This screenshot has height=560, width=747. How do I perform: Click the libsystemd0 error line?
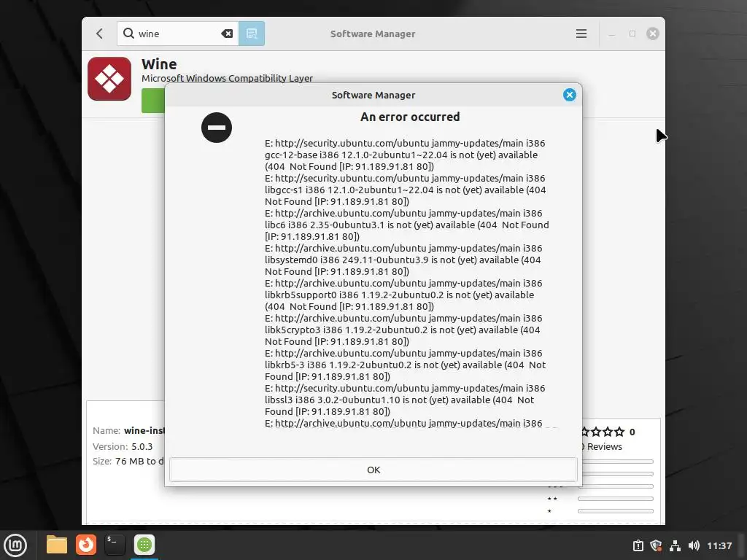pos(403,260)
